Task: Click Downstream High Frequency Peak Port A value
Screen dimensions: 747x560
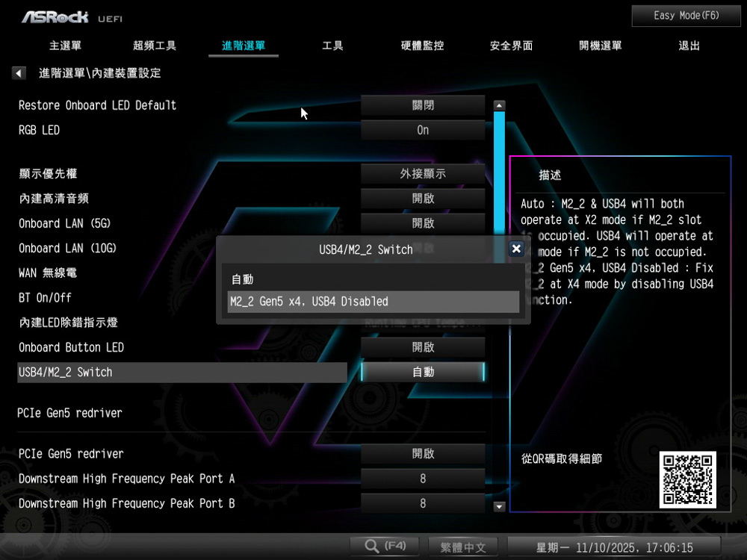Action: coord(423,479)
